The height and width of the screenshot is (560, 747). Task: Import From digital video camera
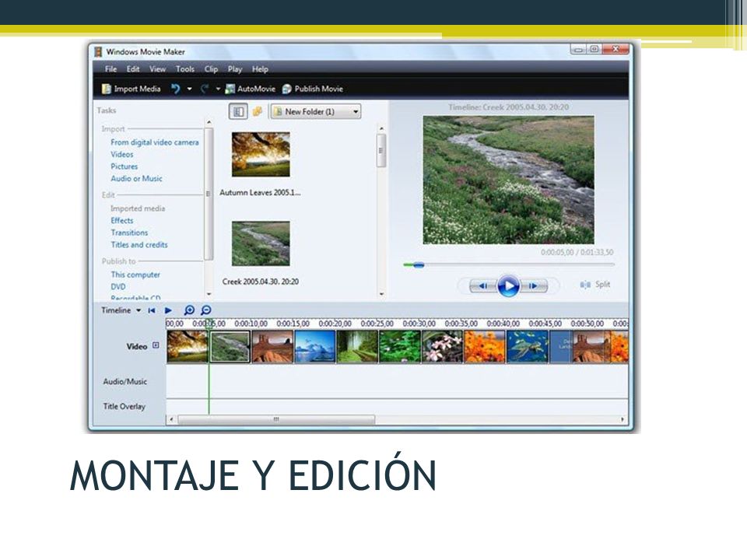coord(155,142)
